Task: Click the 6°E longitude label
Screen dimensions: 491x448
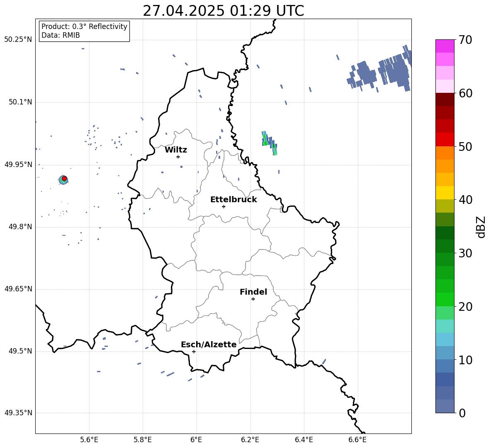Action: [196, 440]
